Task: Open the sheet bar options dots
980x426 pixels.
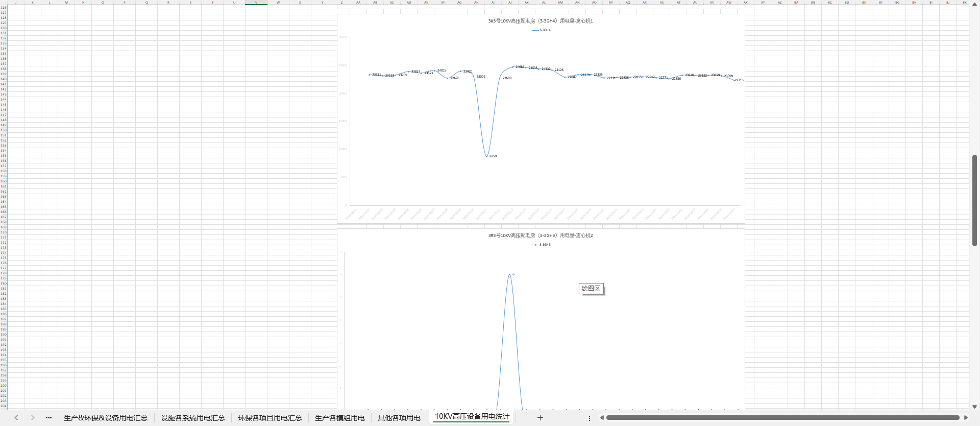Action: point(590,418)
